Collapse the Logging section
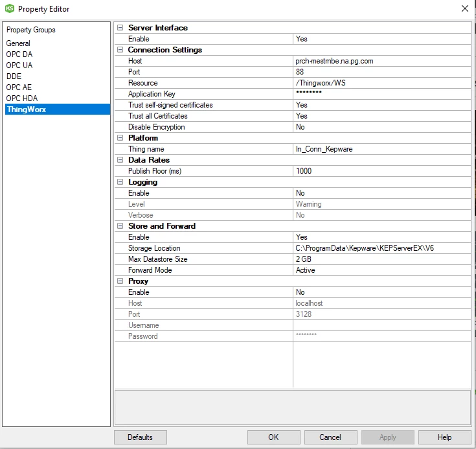This screenshot has width=476, height=449. point(120,181)
